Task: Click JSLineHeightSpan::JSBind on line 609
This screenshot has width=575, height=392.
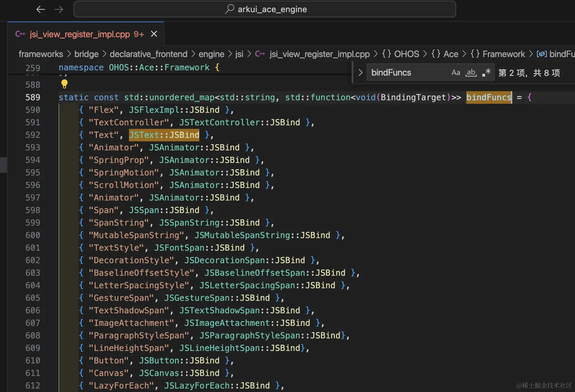Action: [x=240, y=348]
